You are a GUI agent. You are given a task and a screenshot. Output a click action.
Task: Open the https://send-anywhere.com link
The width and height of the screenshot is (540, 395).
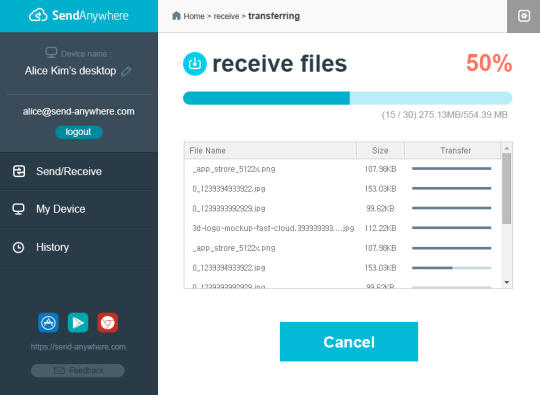click(x=78, y=347)
